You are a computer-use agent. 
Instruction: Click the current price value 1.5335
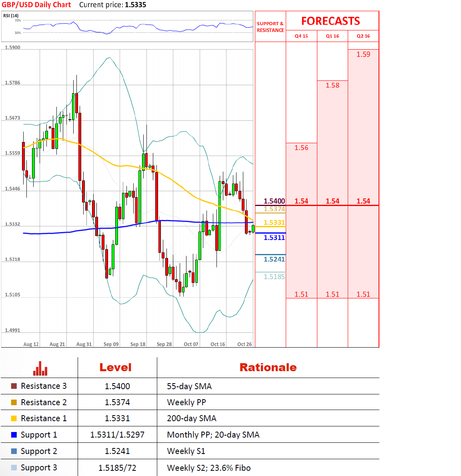click(x=135, y=5)
